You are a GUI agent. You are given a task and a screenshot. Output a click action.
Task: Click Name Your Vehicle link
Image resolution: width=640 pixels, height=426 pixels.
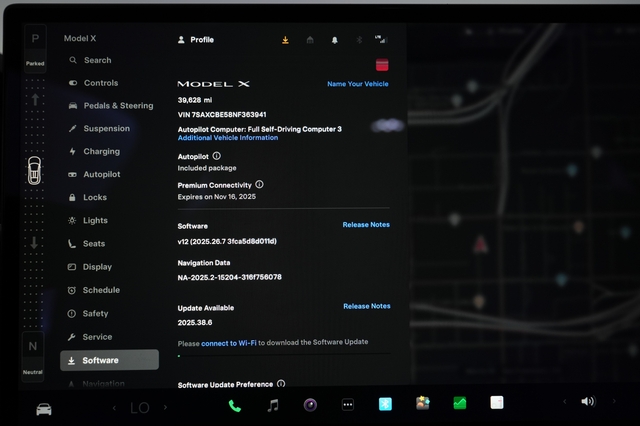(358, 84)
